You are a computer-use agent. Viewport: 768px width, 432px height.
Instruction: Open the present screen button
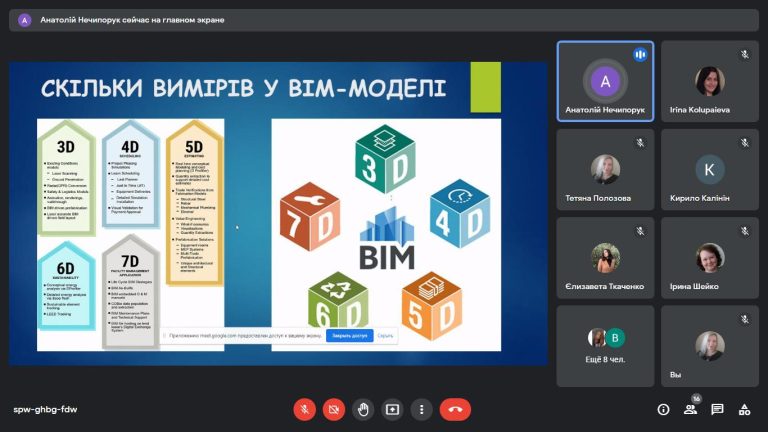click(392, 409)
